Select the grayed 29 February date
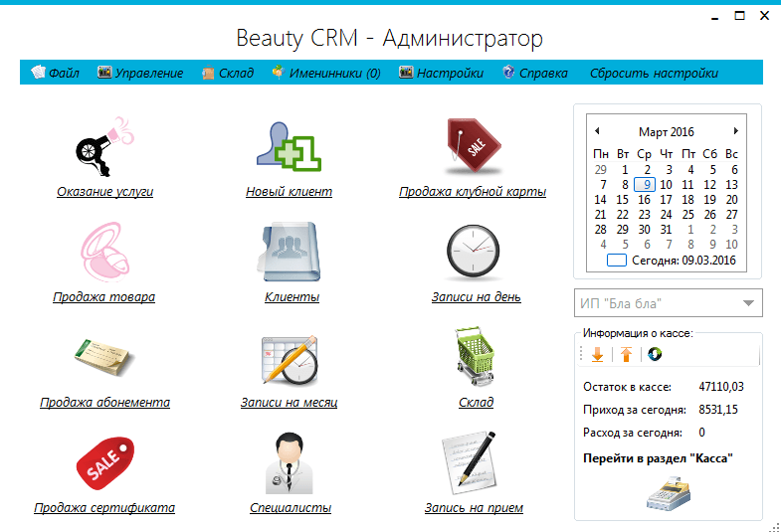This screenshot has height=532, width=781. tap(600, 170)
